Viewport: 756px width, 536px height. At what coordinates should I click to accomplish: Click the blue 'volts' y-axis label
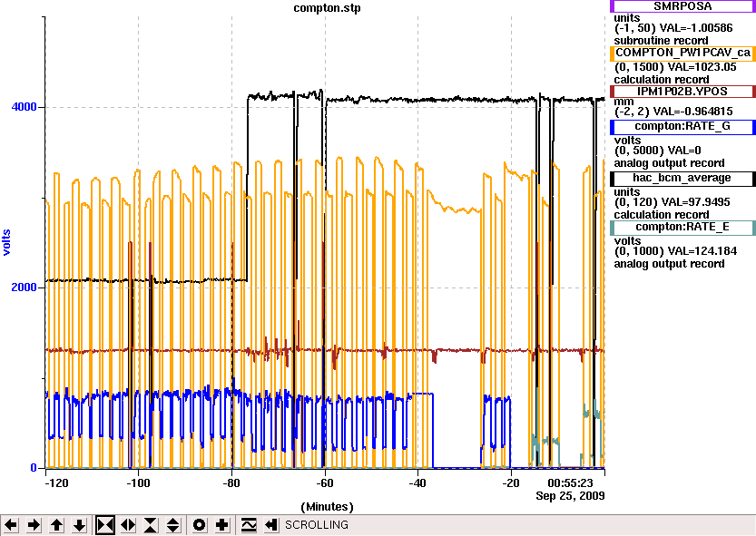click(6, 242)
